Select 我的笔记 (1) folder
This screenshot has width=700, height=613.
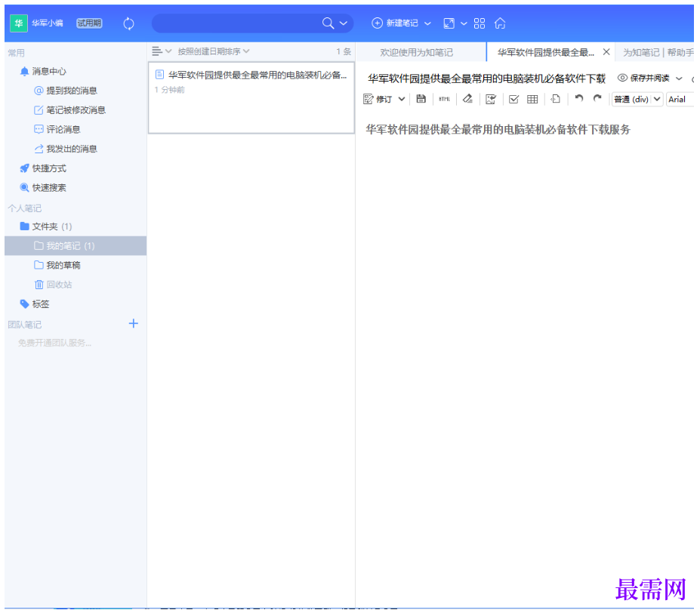tap(76, 245)
